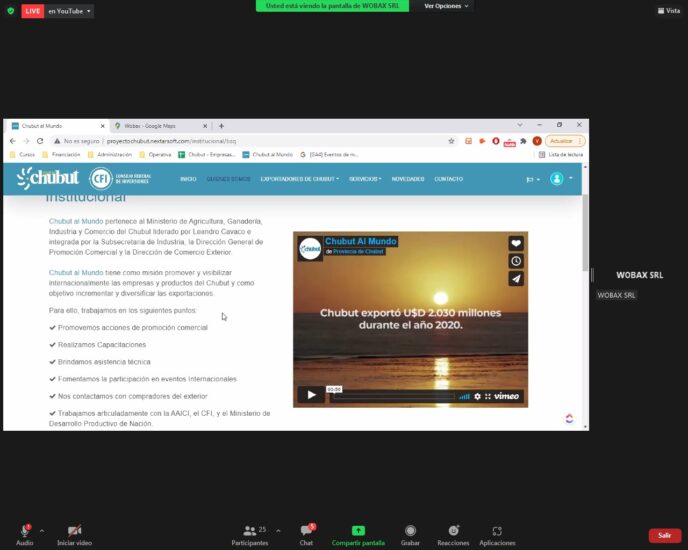Expand the Ver Opciones dropdown
This screenshot has height=550, width=688.
point(445,6)
